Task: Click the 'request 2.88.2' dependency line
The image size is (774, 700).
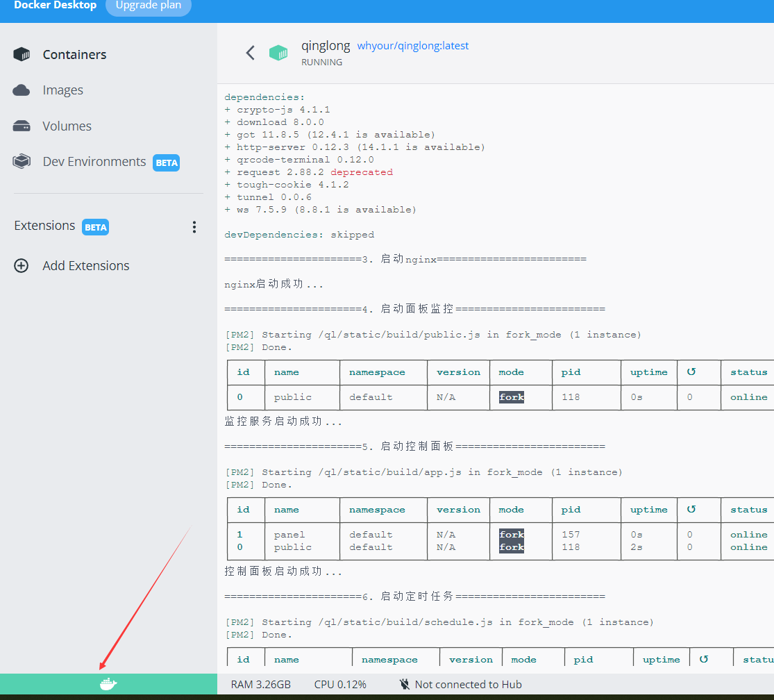Action: click(x=308, y=172)
